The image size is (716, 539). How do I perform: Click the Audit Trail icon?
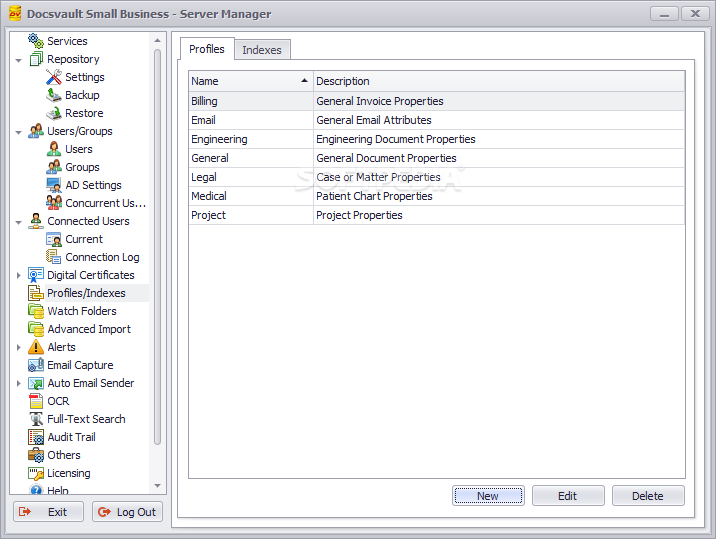pyautogui.click(x=36, y=437)
